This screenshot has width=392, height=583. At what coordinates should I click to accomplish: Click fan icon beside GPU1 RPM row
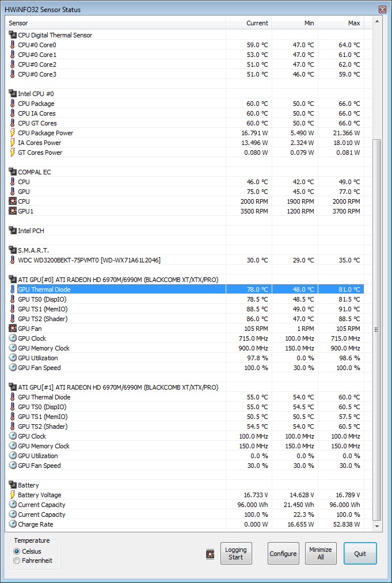tap(13, 211)
